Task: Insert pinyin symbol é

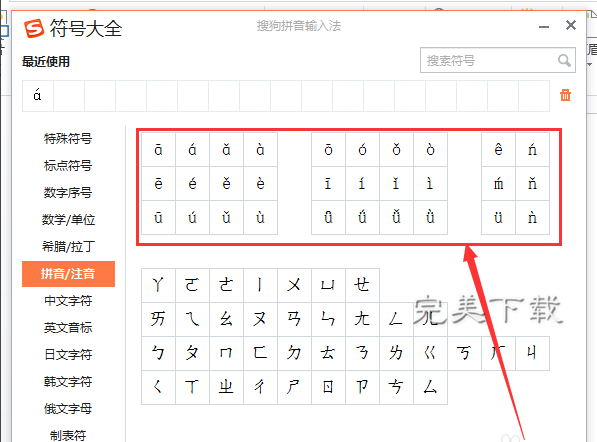Action: pos(192,184)
